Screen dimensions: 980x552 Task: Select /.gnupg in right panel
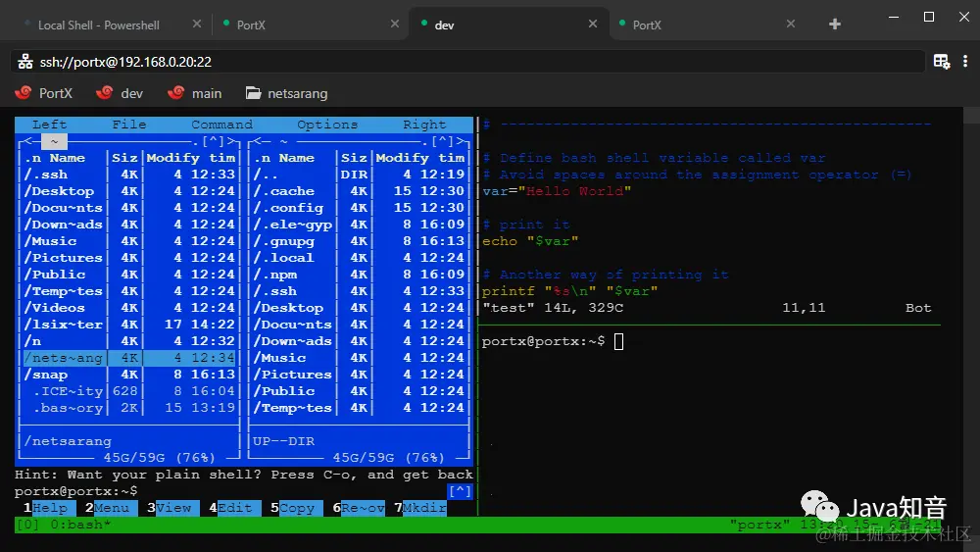coord(360,241)
